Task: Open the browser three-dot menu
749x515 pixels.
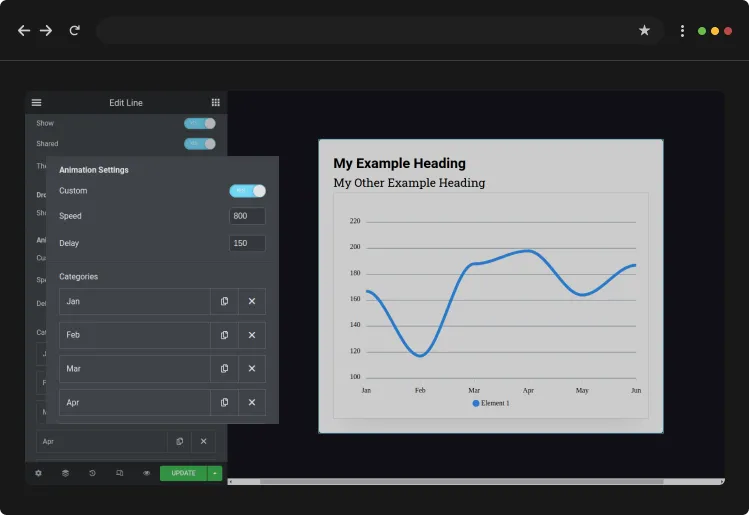Action: tap(682, 31)
